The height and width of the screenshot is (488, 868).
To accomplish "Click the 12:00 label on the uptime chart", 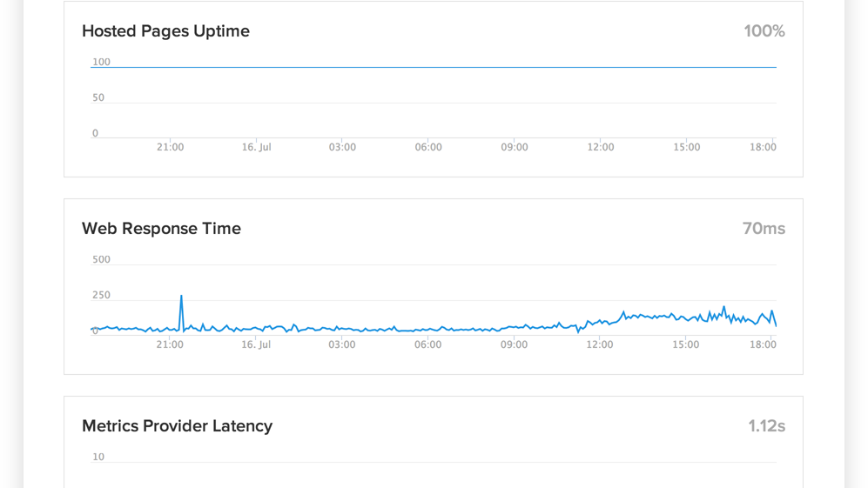I will (600, 148).
